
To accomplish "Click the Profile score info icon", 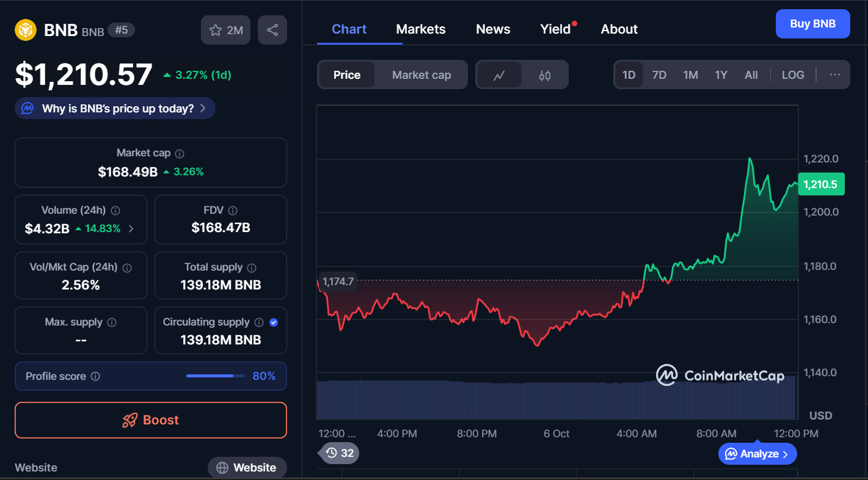I will tap(95, 377).
